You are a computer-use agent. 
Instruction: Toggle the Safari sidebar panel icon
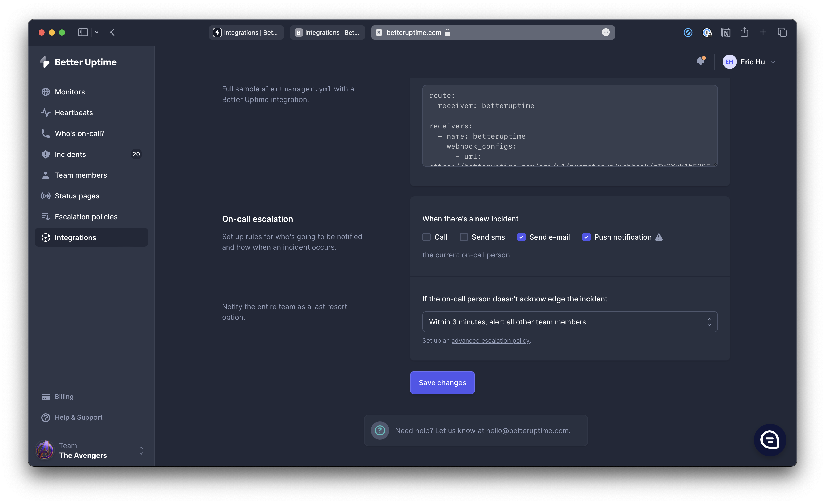tap(83, 32)
